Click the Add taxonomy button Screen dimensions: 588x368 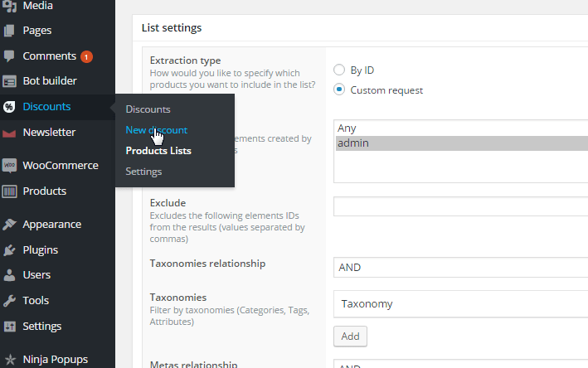click(x=350, y=337)
